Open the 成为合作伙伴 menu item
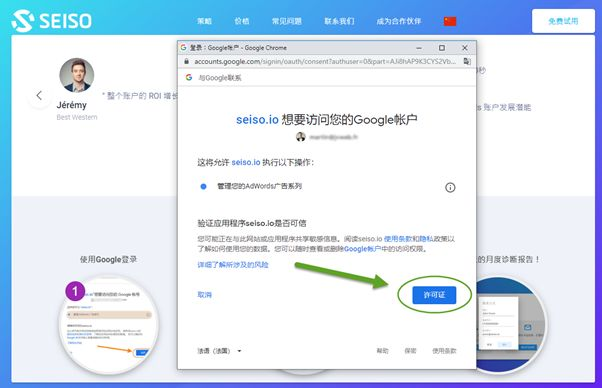This screenshot has width=602, height=388. (399, 21)
